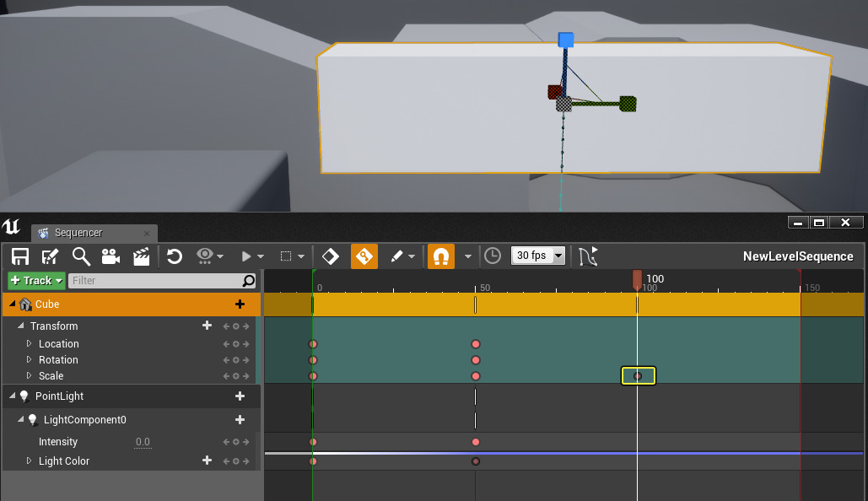Add a track to the Cube actor
Image resolution: width=868 pixels, height=501 pixels.
240,304
